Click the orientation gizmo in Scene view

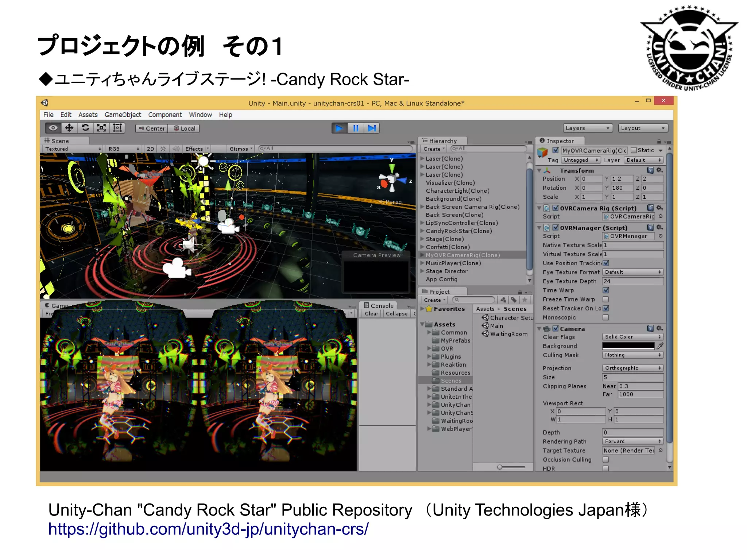coord(392,179)
